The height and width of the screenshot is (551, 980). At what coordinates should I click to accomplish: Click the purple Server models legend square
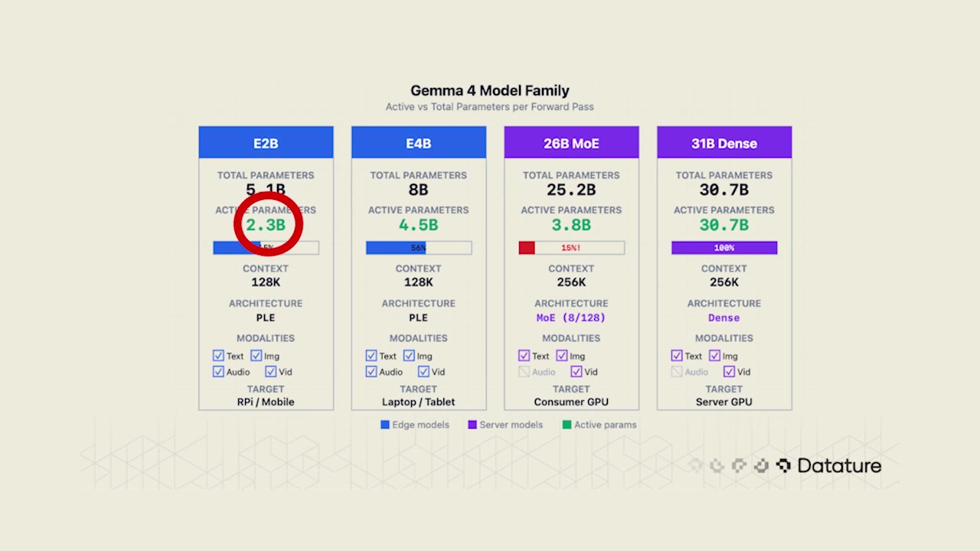[472, 425]
